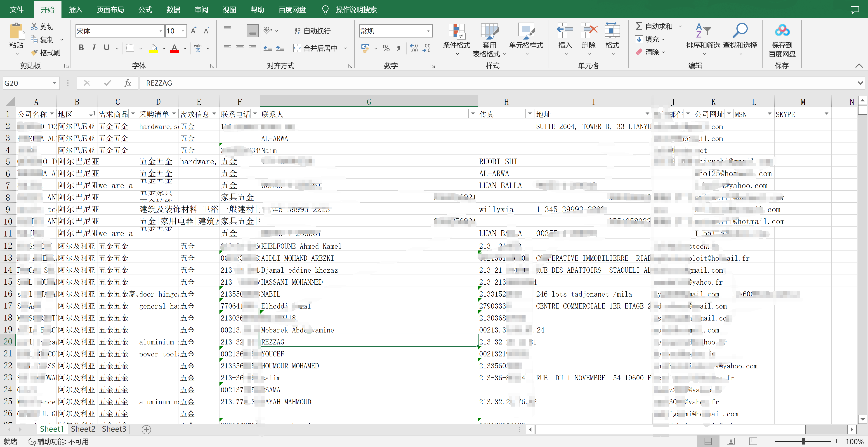
Task: Toggle underline formatting
Action: point(106,48)
